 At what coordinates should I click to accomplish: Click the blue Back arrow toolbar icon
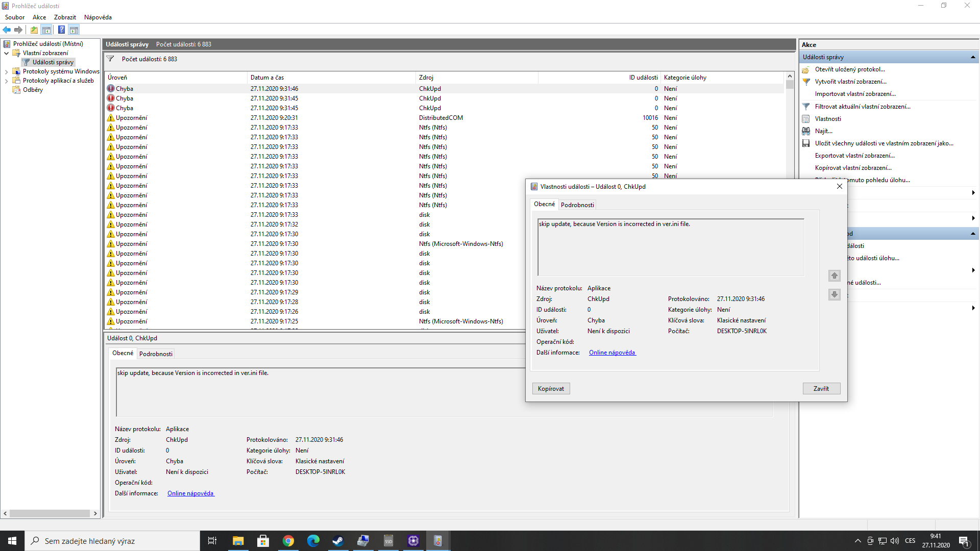coord(7,30)
